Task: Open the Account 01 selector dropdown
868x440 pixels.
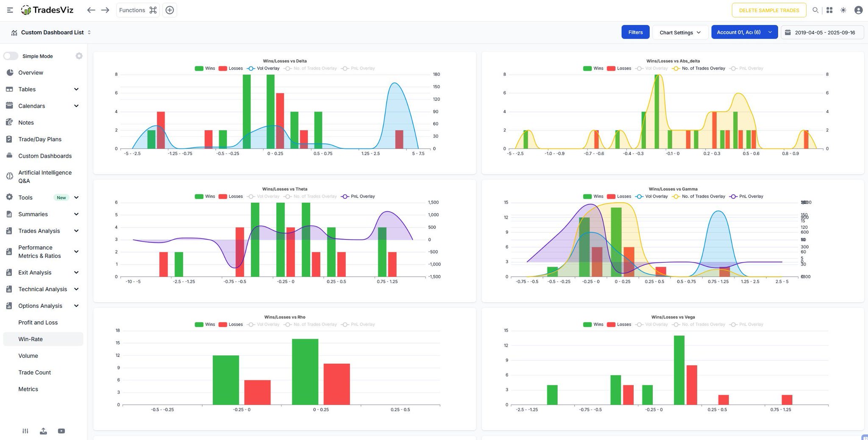Action: (x=744, y=32)
